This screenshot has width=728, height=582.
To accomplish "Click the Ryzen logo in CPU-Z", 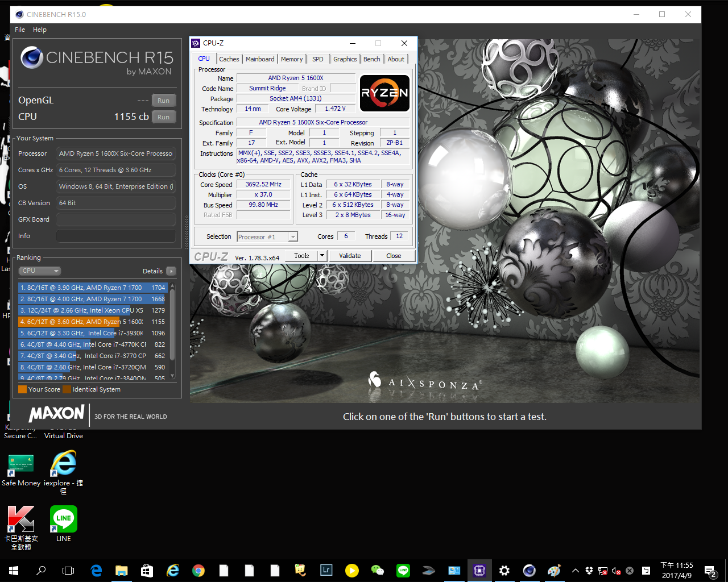I will [385, 93].
